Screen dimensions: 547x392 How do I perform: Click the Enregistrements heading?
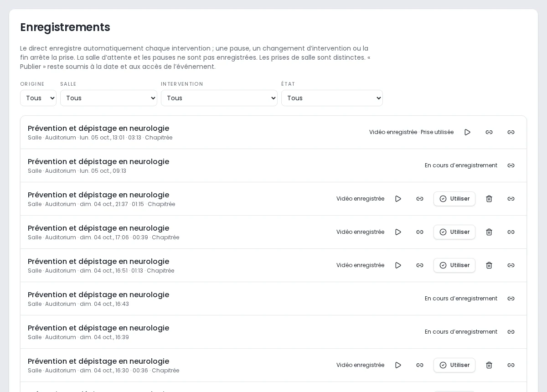coord(65,27)
